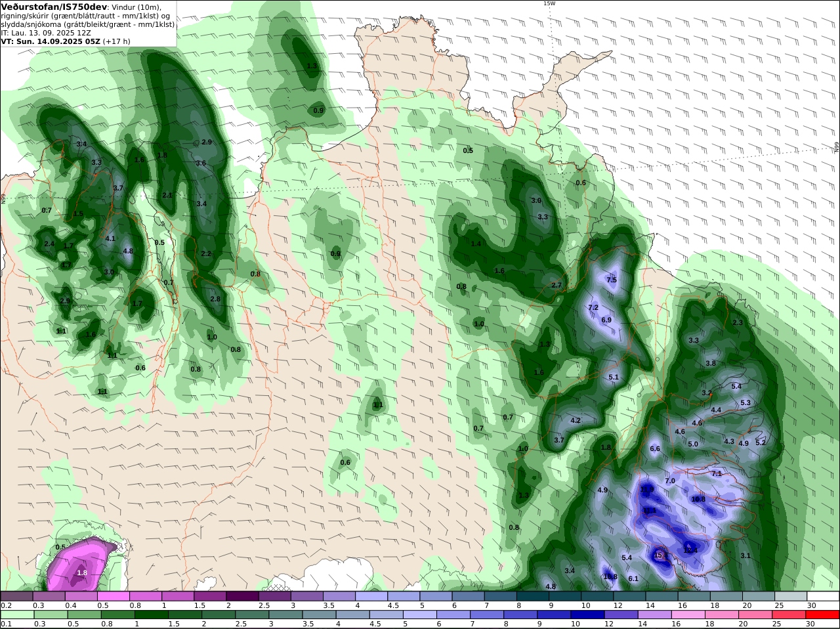
Task: Click the 2.7 precipitation value on the map
Action: [x=556, y=285]
